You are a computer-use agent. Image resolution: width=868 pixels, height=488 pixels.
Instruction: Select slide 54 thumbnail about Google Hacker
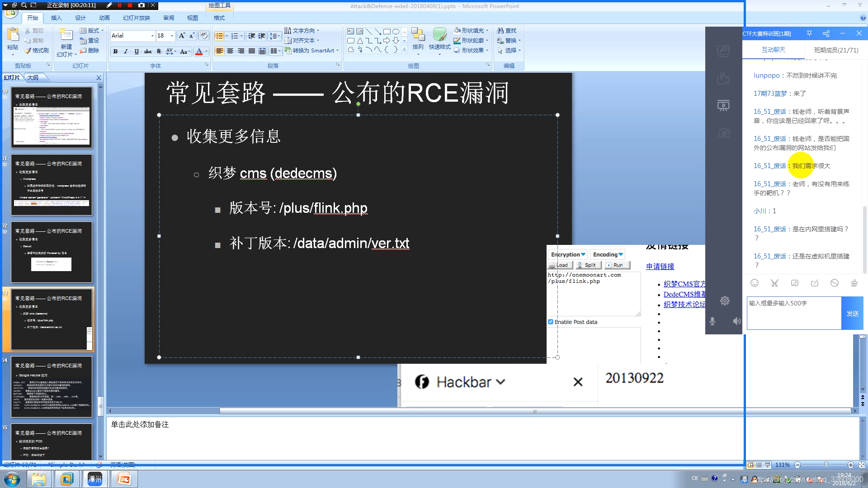[x=52, y=387]
